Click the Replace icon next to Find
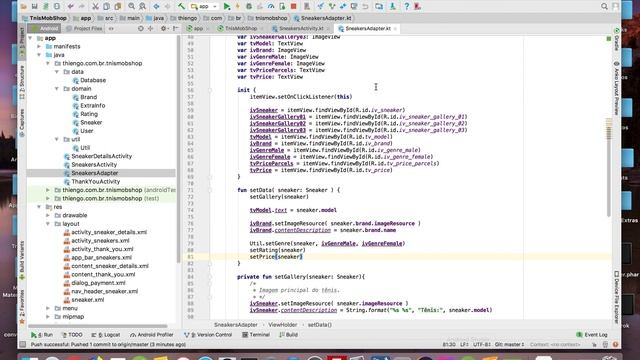 [x=142, y=7]
